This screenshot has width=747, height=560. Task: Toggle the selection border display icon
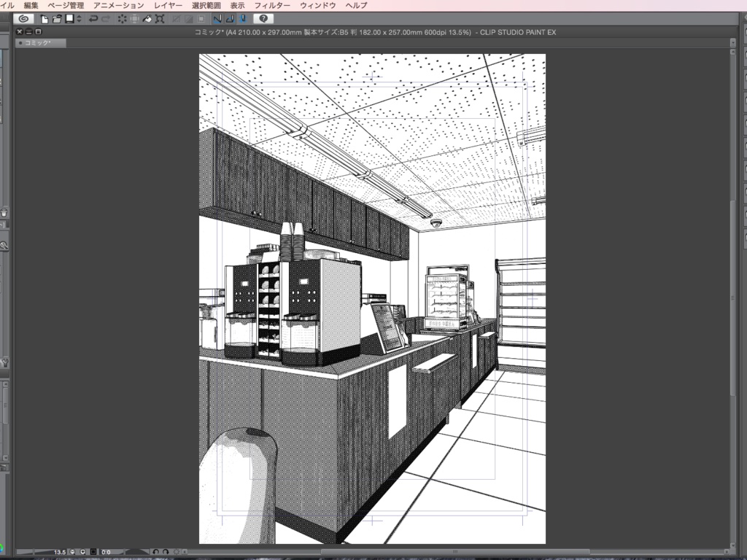(x=201, y=19)
